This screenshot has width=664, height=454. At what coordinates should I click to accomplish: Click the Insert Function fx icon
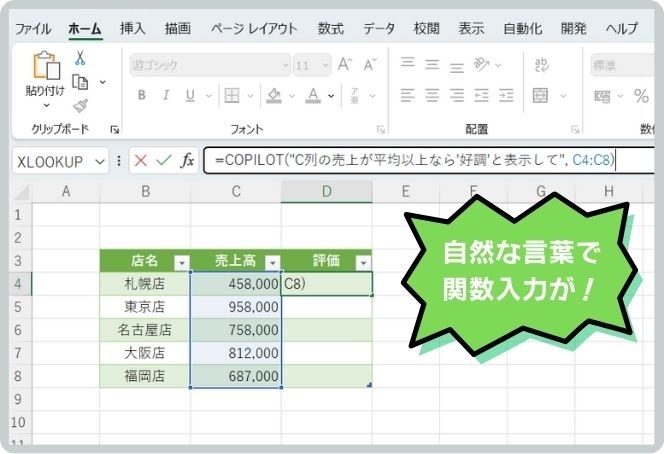pyautogui.click(x=187, y=161)
